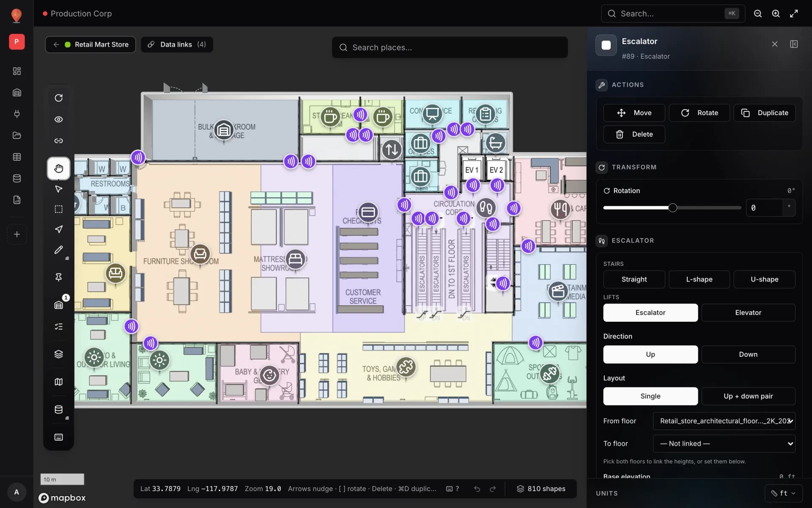Click the Delete action button
812x508 pixels.
click(634, 134)
